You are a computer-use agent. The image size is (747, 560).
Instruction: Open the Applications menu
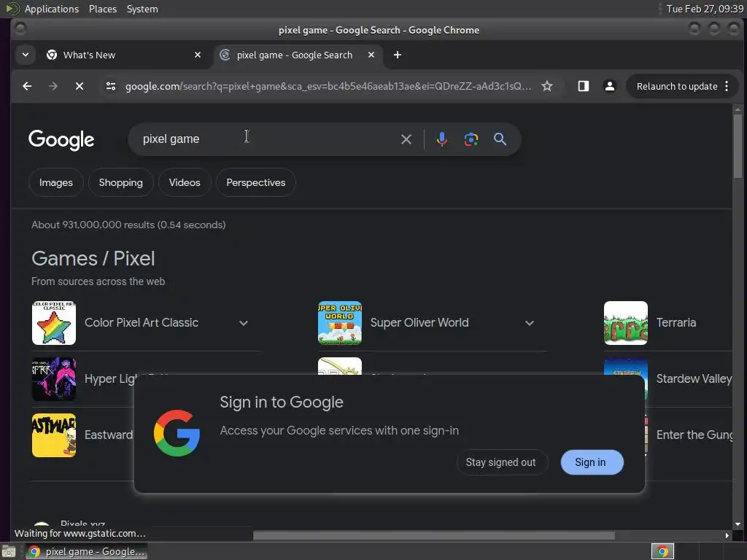point(52,9)
